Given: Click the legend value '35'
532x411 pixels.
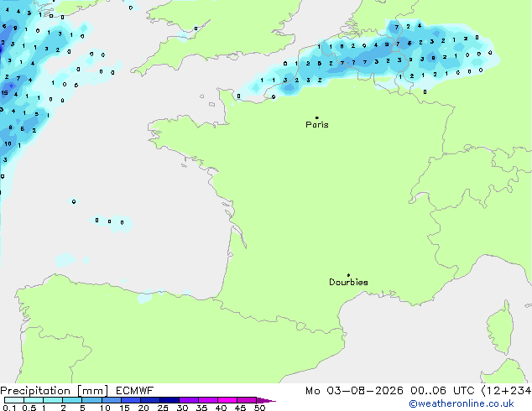Looking at the screenshot, I should coord(201,408).
